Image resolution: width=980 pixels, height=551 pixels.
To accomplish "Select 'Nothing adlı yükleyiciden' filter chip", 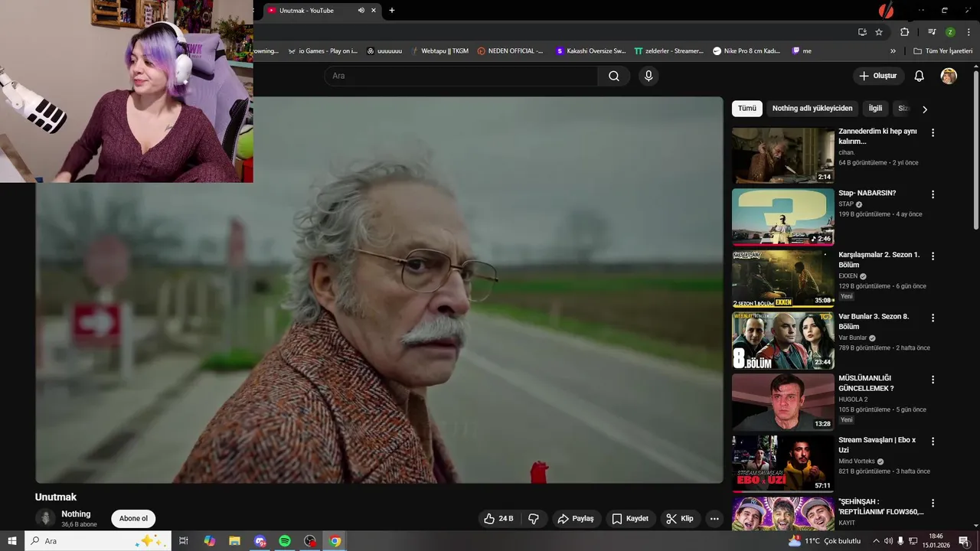I will tap(812, 109).
